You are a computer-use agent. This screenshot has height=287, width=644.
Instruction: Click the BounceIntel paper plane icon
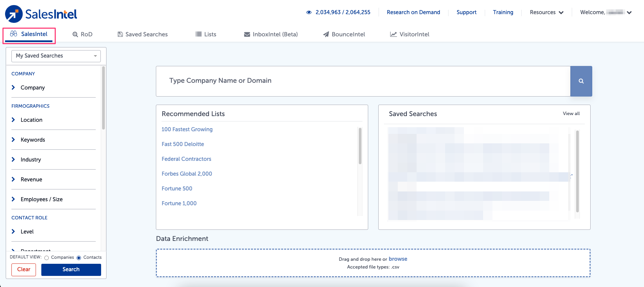tap(326, 34)
